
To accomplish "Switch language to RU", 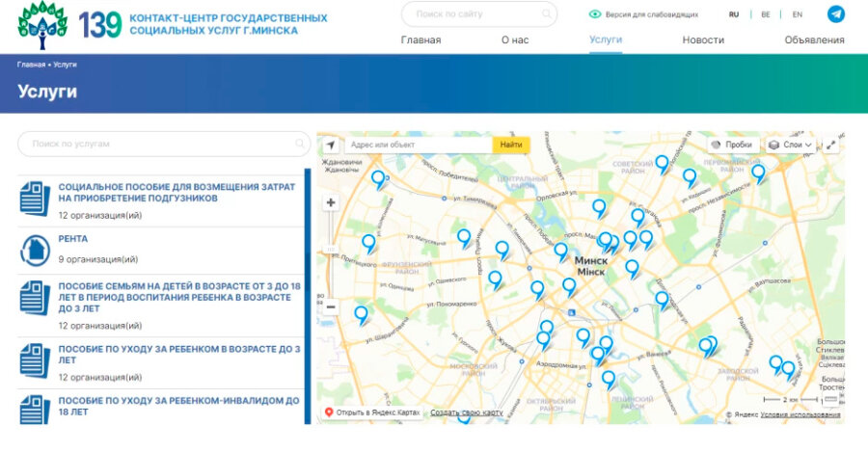I will click(x=734, y=14).
